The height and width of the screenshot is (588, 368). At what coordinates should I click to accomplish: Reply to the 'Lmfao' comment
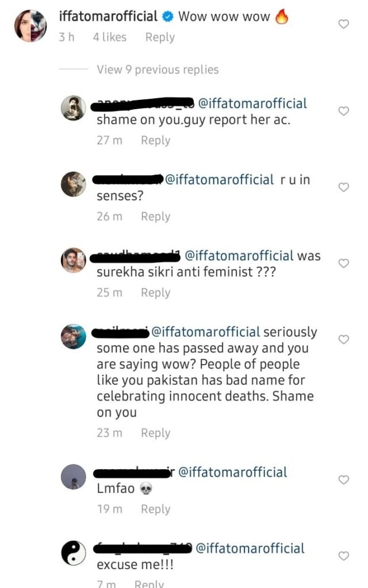(x=155, y=509)
